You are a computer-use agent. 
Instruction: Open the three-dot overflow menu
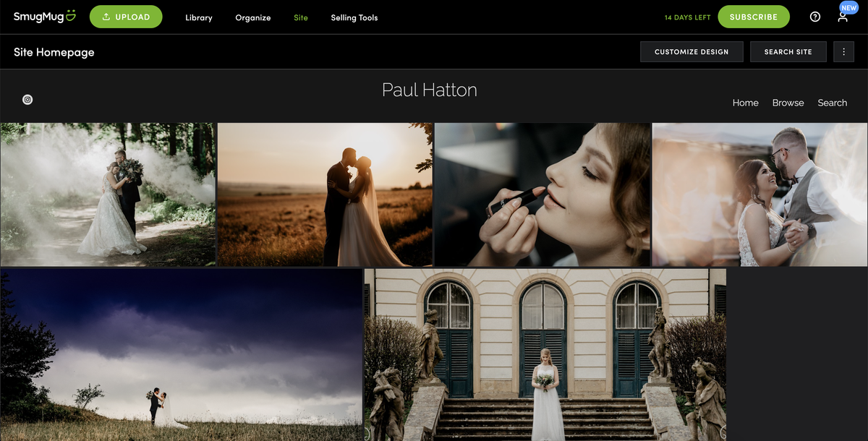tap(843, 51)
